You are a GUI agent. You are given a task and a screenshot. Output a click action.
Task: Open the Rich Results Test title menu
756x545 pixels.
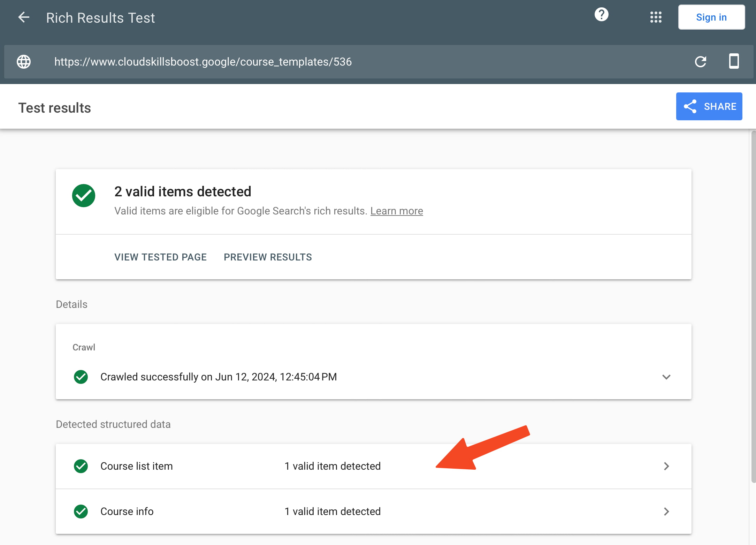pyautogui.click(x=100, y=17)
